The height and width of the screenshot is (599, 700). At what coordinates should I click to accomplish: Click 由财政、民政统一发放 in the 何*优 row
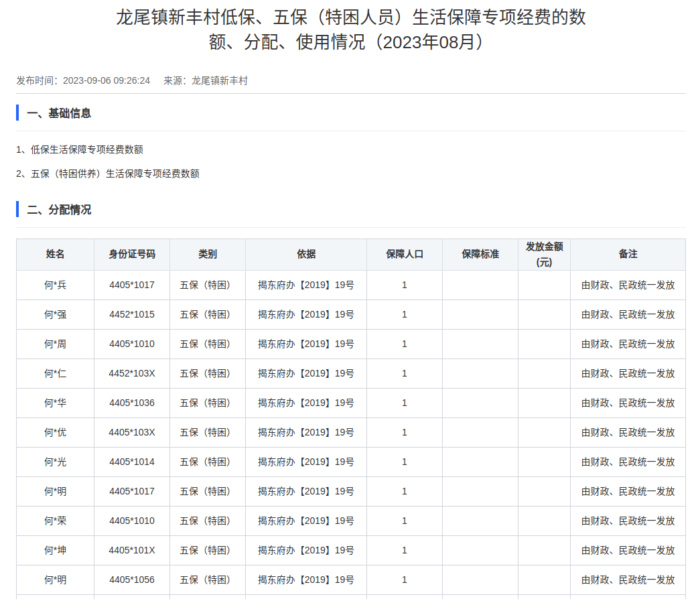[x=628, y=432]
